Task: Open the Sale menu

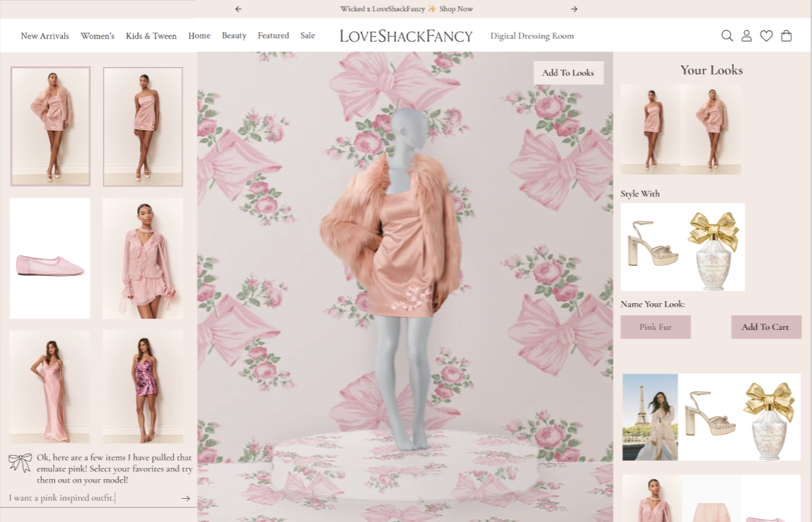Action: (307, 36)
